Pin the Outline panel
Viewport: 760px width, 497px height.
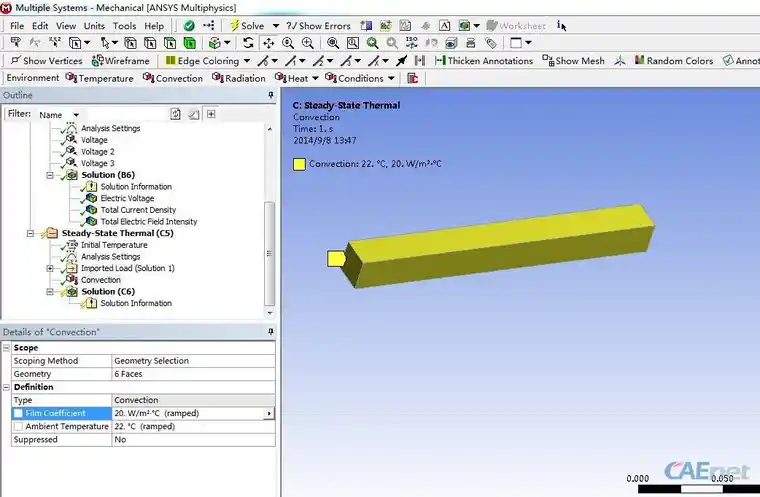click(x=271, y=95)
